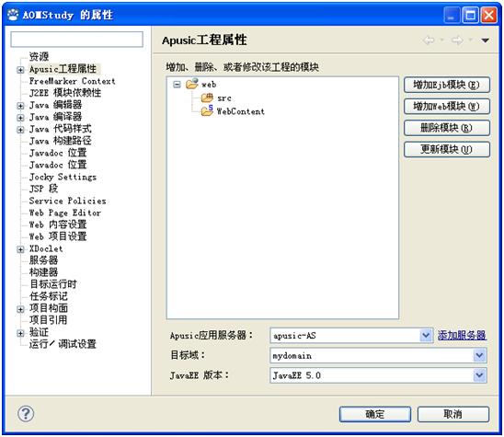Close the AOMStudy properties dialog

(489, 15)
